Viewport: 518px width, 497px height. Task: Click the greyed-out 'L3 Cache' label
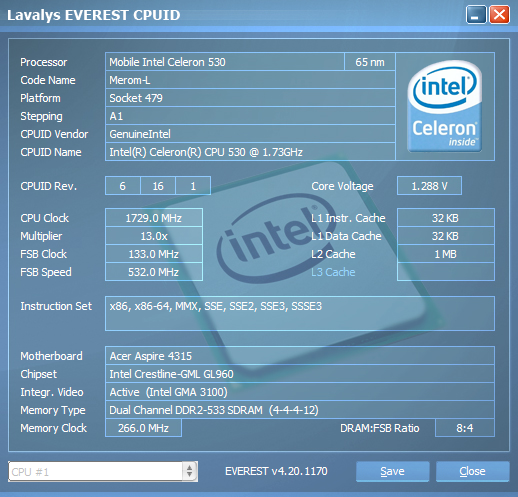[333, 272]
